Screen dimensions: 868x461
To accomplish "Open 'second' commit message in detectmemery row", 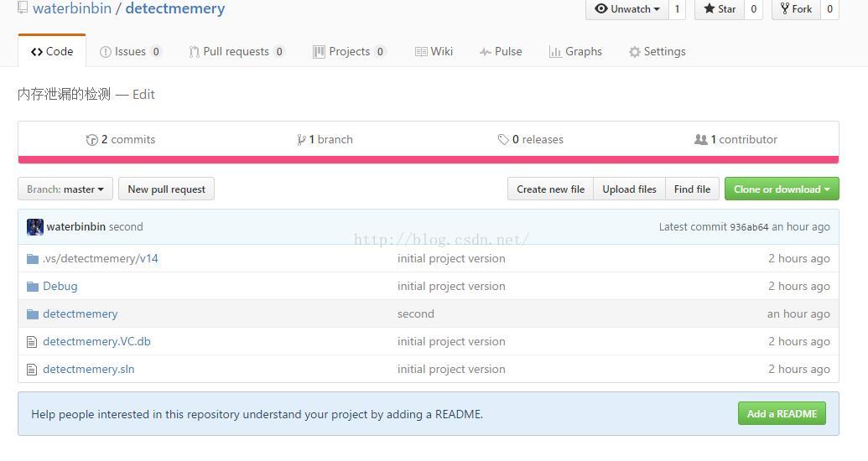I will pos(416,313).
